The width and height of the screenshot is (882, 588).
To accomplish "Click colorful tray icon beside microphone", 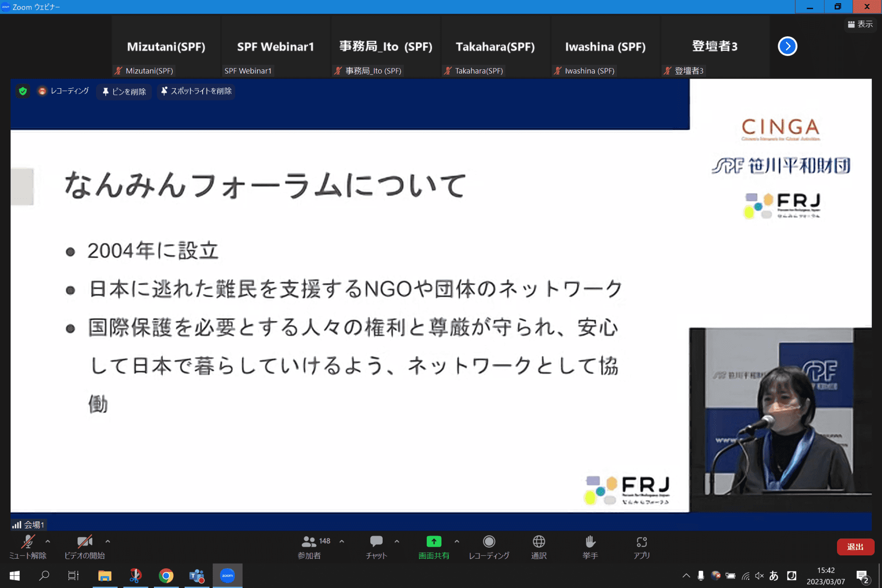I will pos(716,576).
